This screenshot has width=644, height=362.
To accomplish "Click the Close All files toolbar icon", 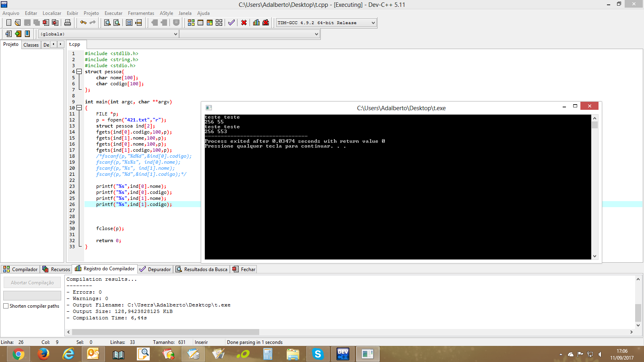I will (55, 23).
